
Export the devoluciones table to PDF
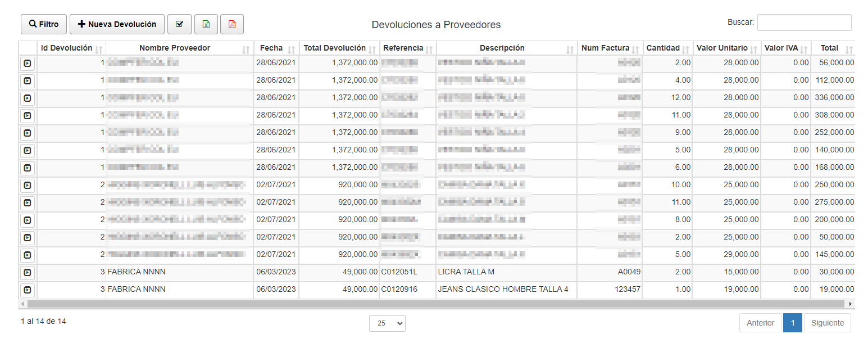click(231, 24)
